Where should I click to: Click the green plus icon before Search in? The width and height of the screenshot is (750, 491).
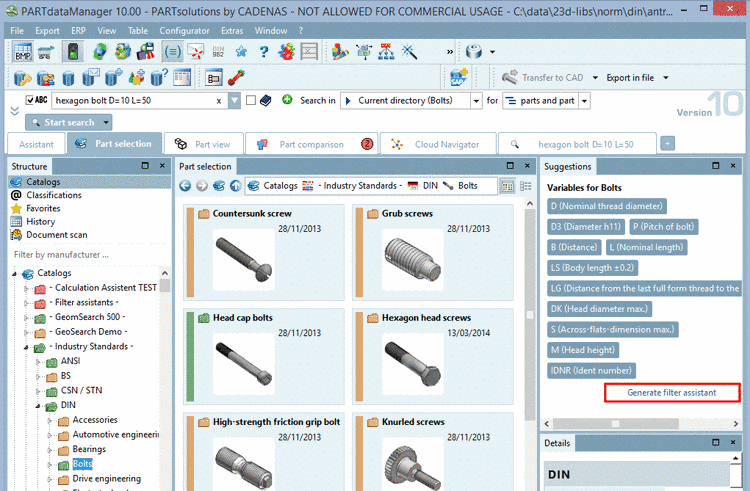[x=287, y=100]
